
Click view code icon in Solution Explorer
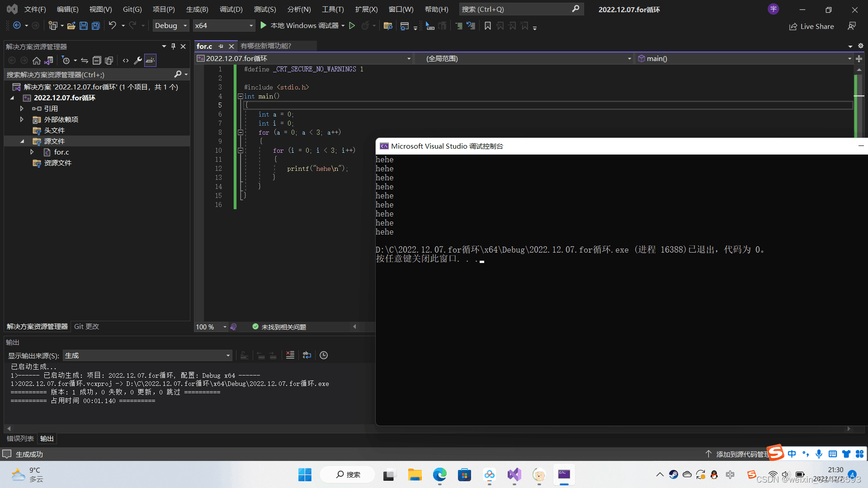click(x=126, y=60)
